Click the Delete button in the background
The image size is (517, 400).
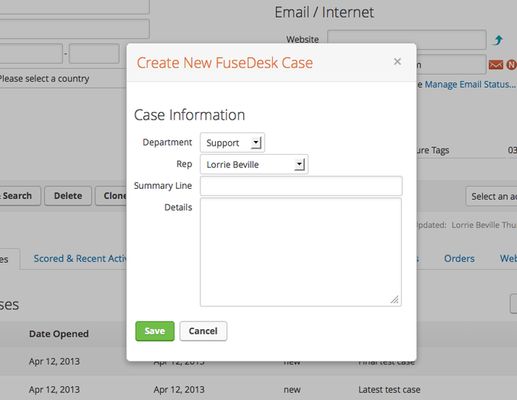[68, 196]
